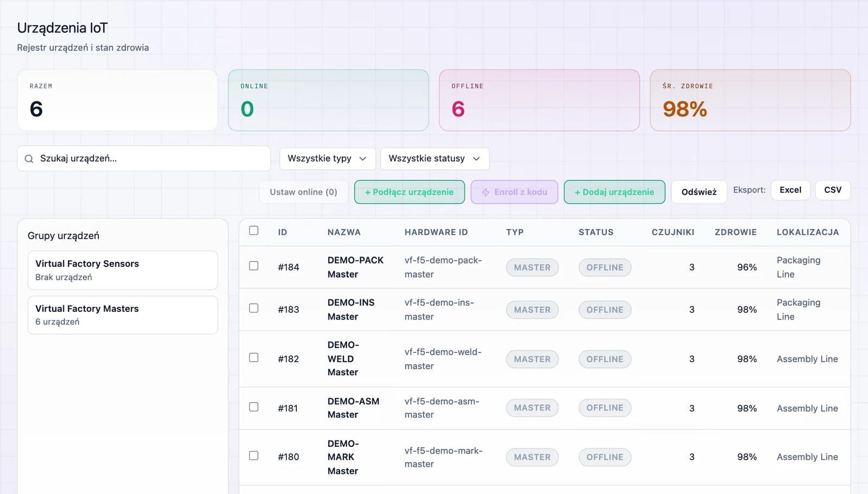This screenshot has width=868, height=494.
Task: Export to Excel
Action: pyautogui.click(x=790, y=190)
